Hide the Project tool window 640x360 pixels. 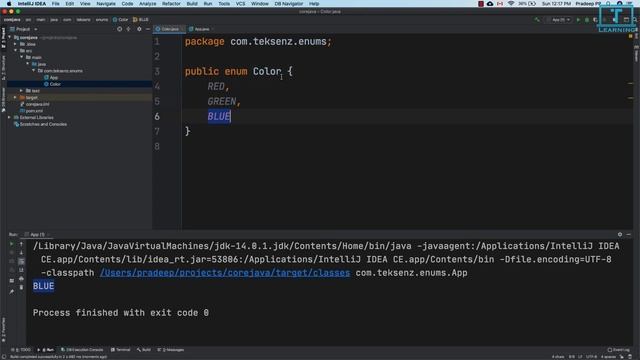click(x=147, y=29)
